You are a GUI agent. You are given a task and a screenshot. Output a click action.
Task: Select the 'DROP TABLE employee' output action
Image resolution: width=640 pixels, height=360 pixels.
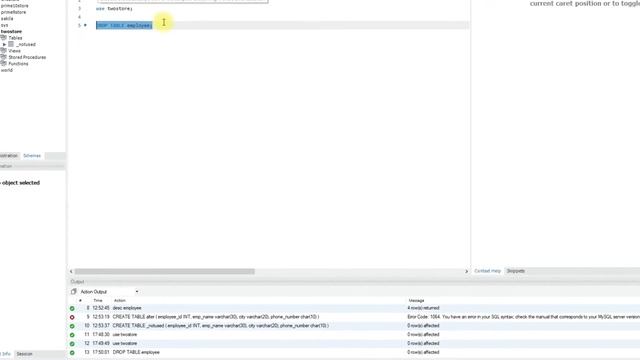136,352
